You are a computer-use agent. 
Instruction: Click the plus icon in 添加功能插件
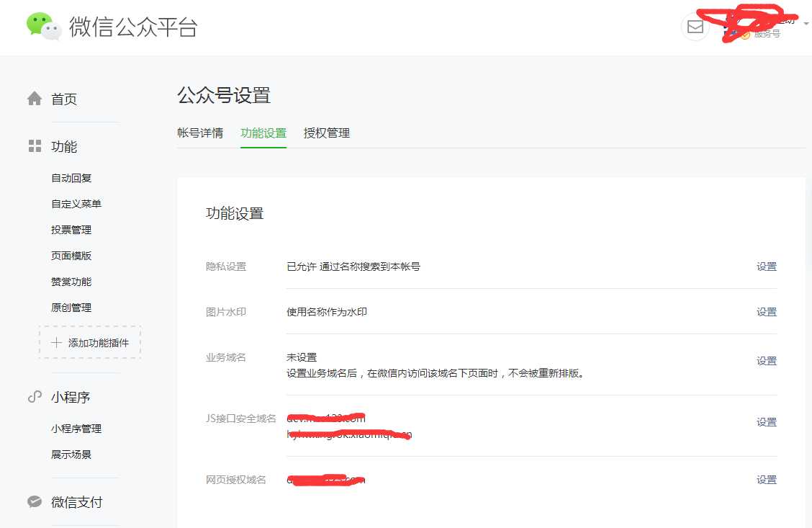pyautogui.click(x=56, y=342)
